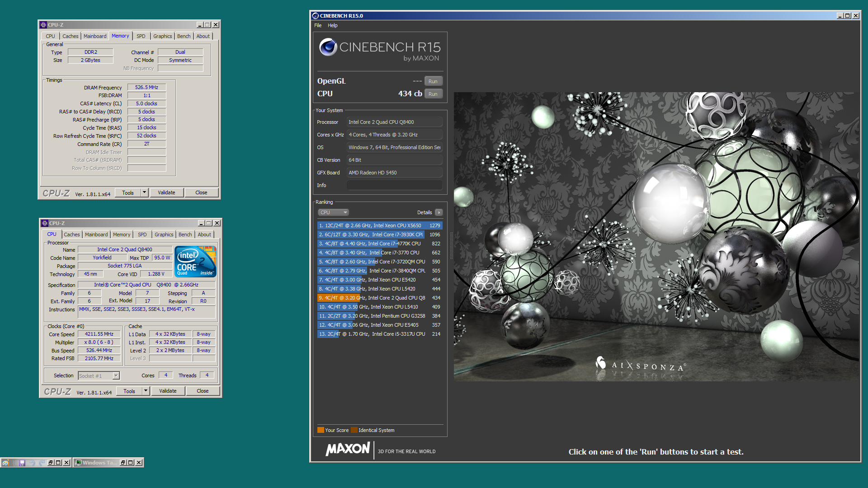Click the Core Speed value 4211.55 MHz
The image size is (868, 488).
99,334
